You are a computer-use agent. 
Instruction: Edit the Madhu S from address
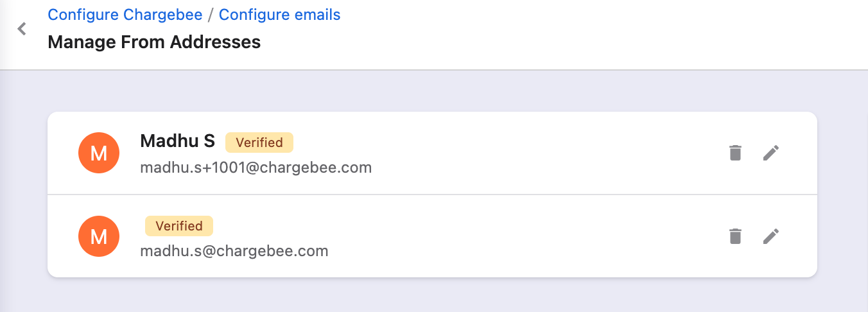point(771,153)
